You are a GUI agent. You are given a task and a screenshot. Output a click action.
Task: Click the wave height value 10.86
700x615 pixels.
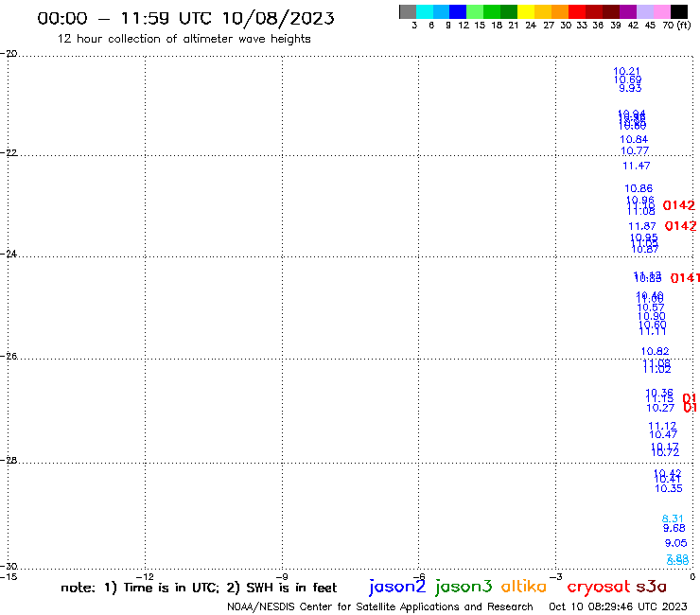coord(639,188)
